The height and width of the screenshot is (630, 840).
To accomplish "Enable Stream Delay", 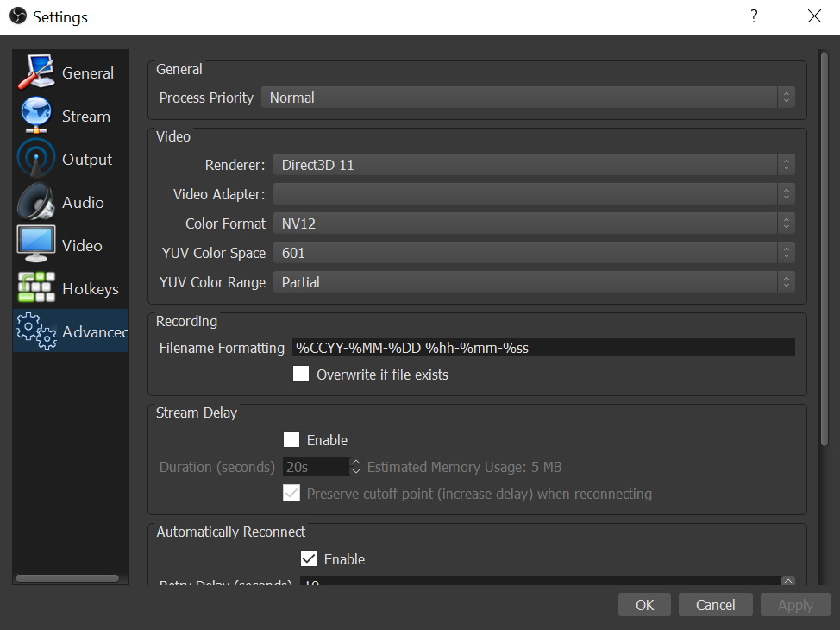I will click(x=291, y=439).
